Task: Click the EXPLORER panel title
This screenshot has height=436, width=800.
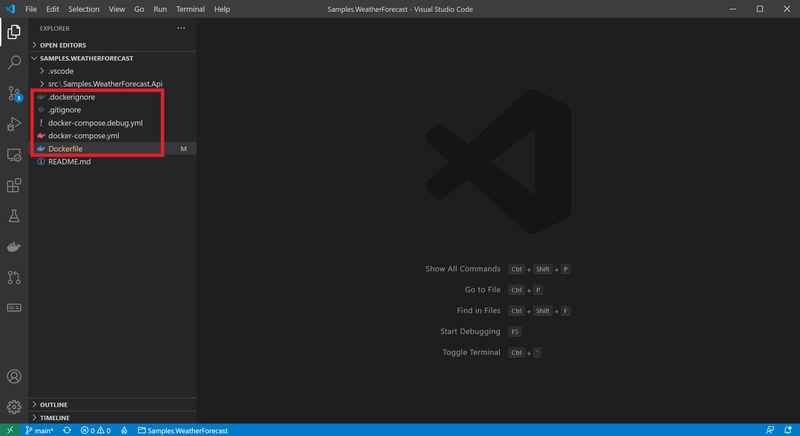Action: tap(55, 28)
